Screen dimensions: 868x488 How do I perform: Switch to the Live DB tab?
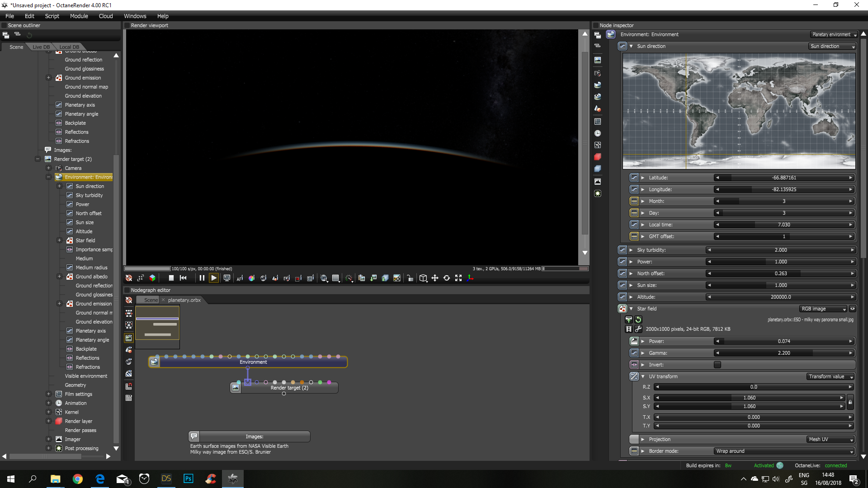[x=41, y=47]
